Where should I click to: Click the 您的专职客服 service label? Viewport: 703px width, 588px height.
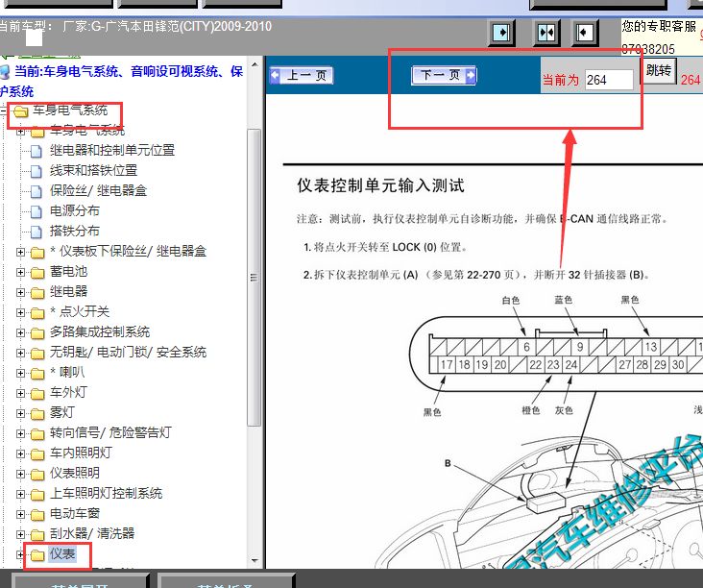(x=659, y=27)
